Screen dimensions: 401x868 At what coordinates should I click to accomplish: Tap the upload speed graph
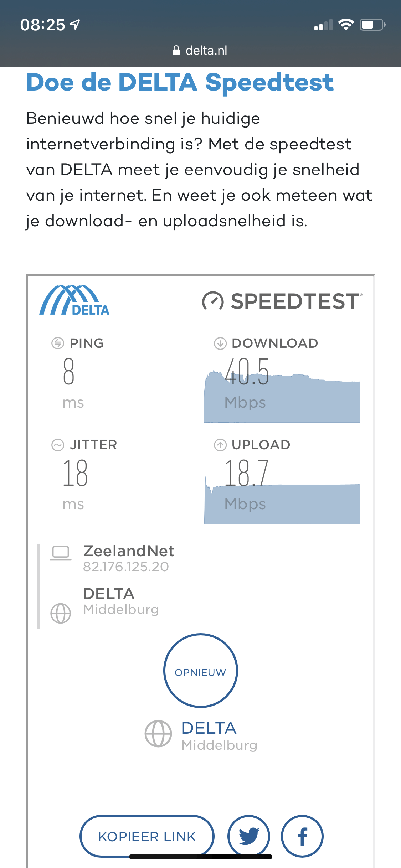pyautogui.click(x=282, y=503)
